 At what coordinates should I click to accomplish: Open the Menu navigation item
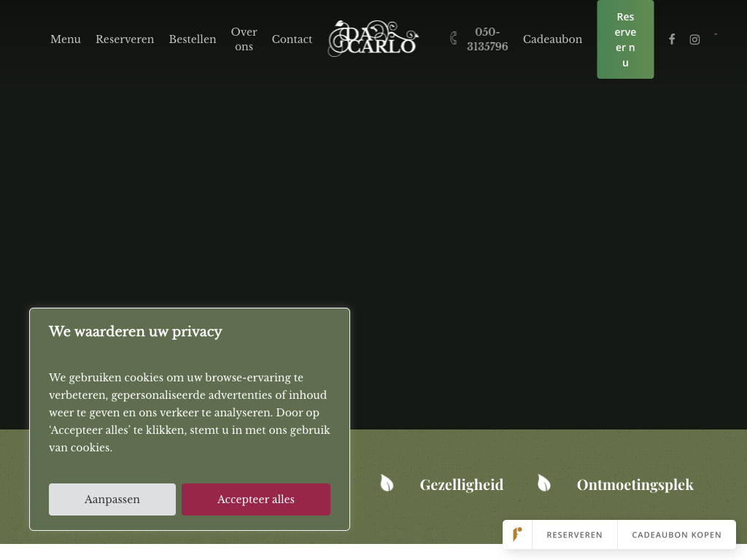[x=66, y=39]
